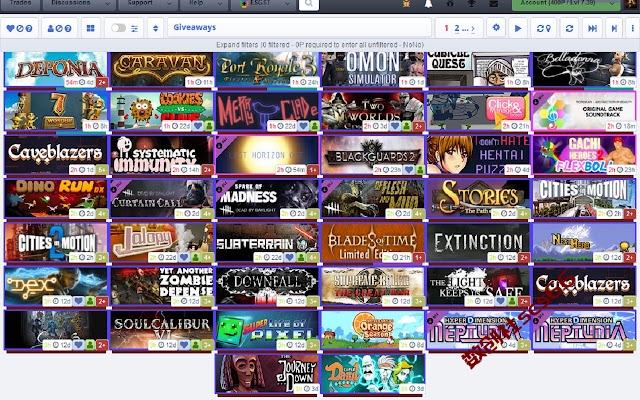640x400 pixels.
Task: Open filter settings via the sliders icon
Action: coord(135,28)
